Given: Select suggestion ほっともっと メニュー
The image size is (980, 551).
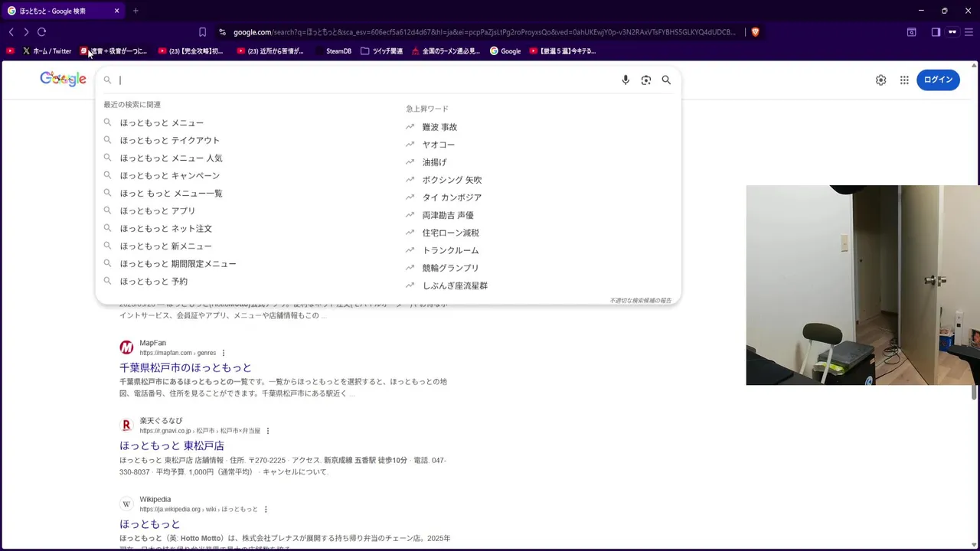Looking at the screenshot, I should point(162,122).
